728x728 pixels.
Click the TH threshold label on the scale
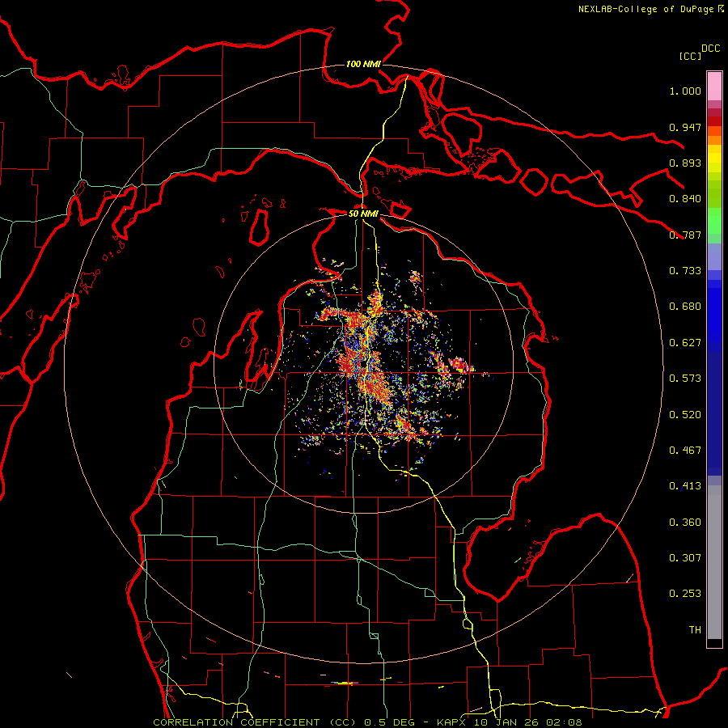[695, 630]
